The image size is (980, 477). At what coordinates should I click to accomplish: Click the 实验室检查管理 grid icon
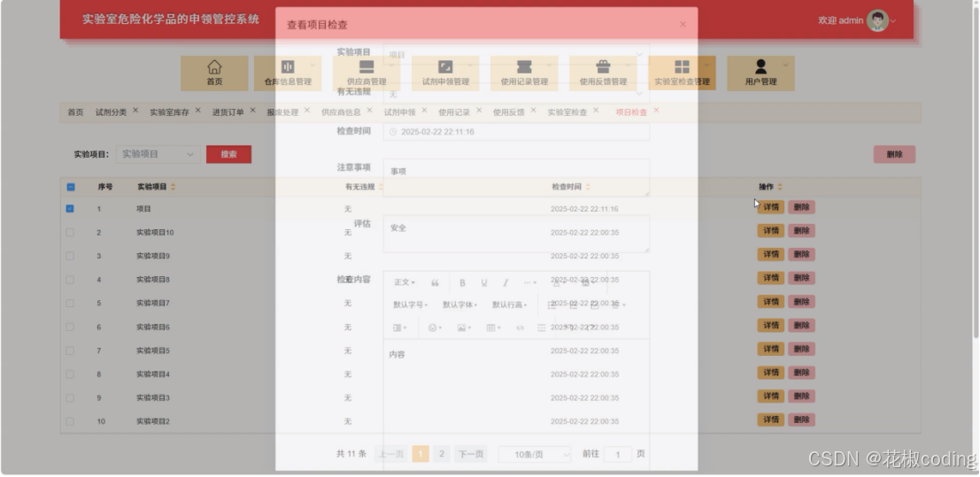(682, 67)
